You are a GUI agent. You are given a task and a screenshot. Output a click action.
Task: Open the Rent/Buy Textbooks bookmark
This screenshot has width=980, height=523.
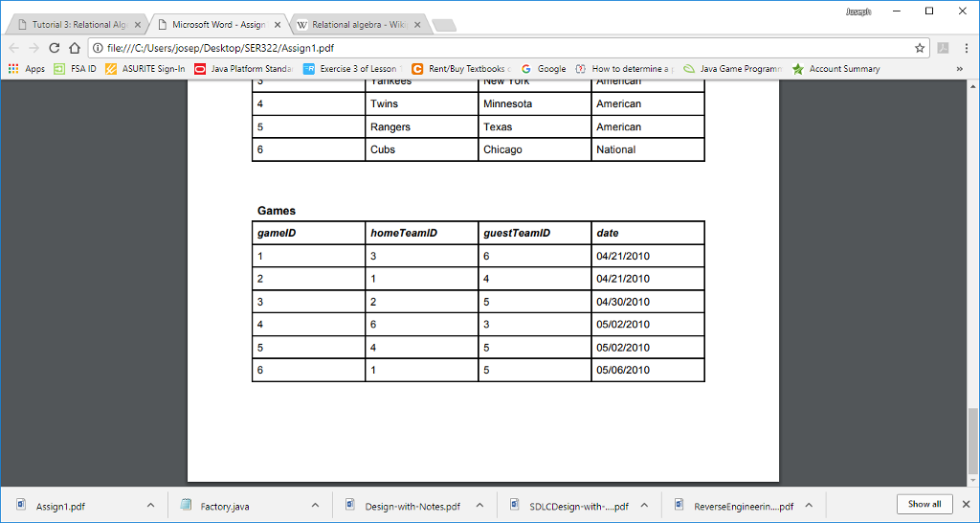click(x=461, y=69)
